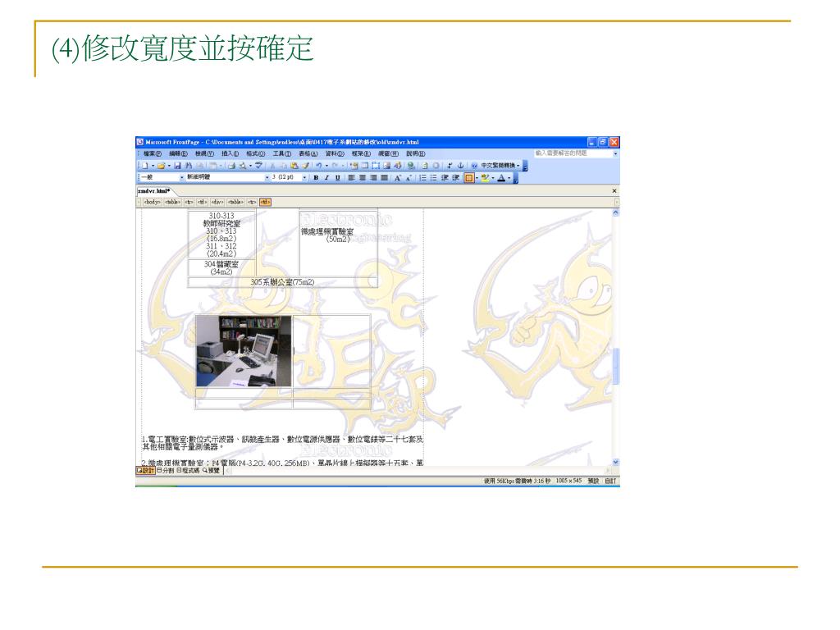Open the 編輯(E) menu
The image size is (840, 630).
(178, 153)
